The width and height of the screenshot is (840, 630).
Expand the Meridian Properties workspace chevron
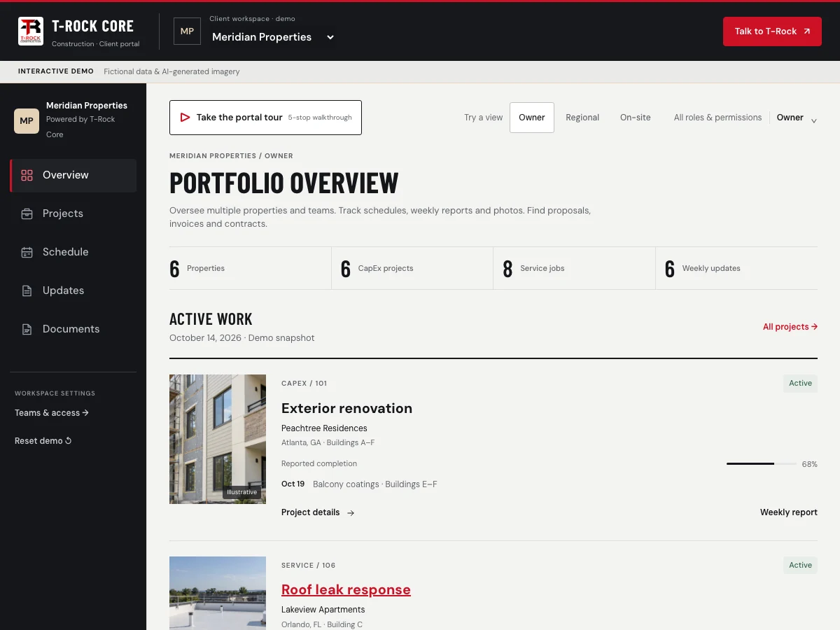coord(330,37)
